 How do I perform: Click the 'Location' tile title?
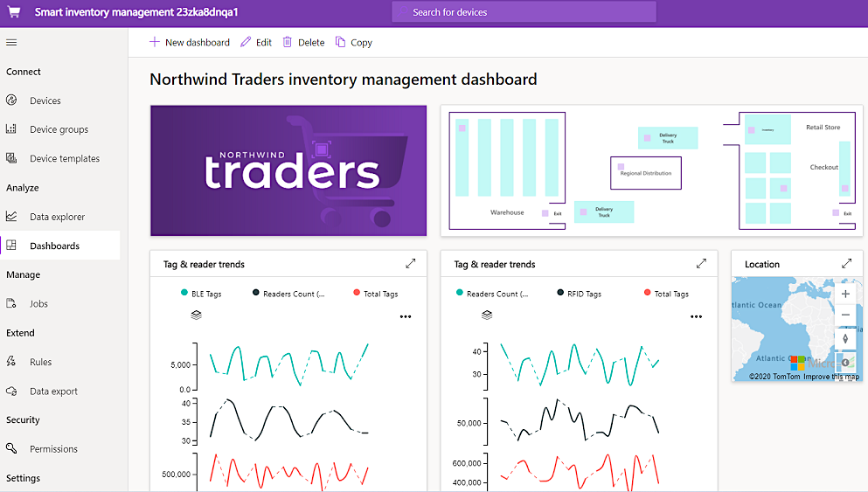tap(761, 264)
